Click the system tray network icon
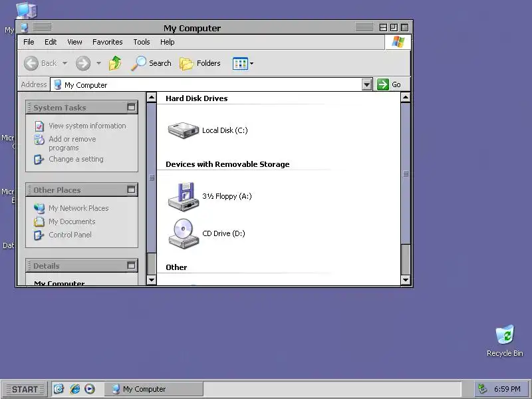This screenshot has width=532, height=399. pyautogui.click(x=482, y=389)
